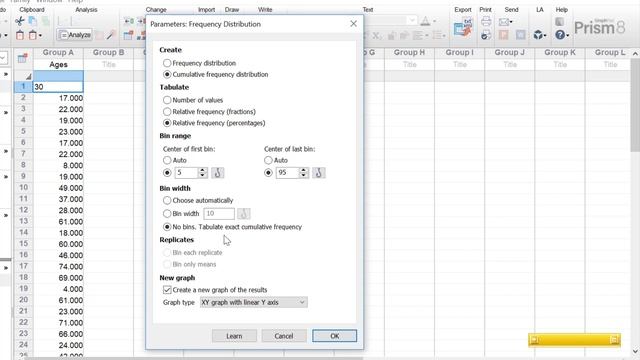Choose Auto for center of first bin

pos(167,160)
